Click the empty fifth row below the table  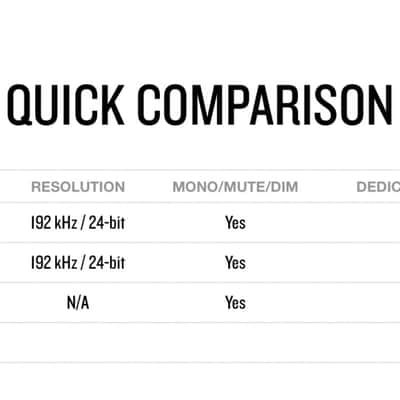[x=200, y=381]
